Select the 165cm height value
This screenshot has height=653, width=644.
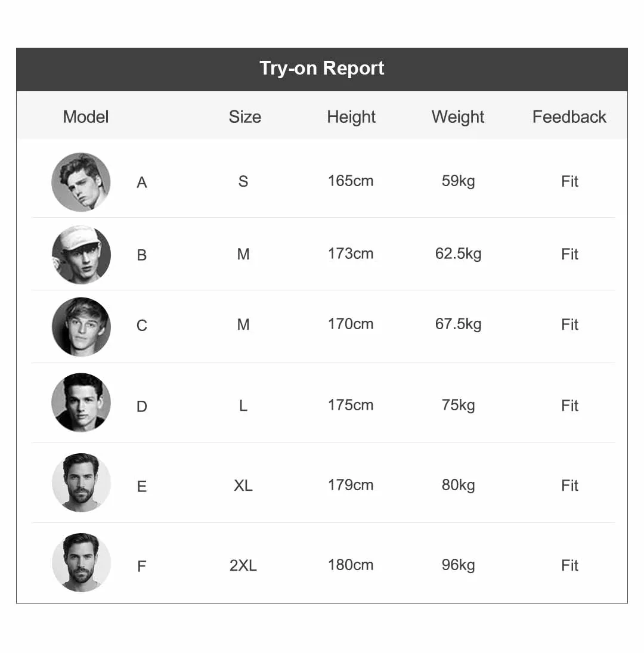click(351, 181)
